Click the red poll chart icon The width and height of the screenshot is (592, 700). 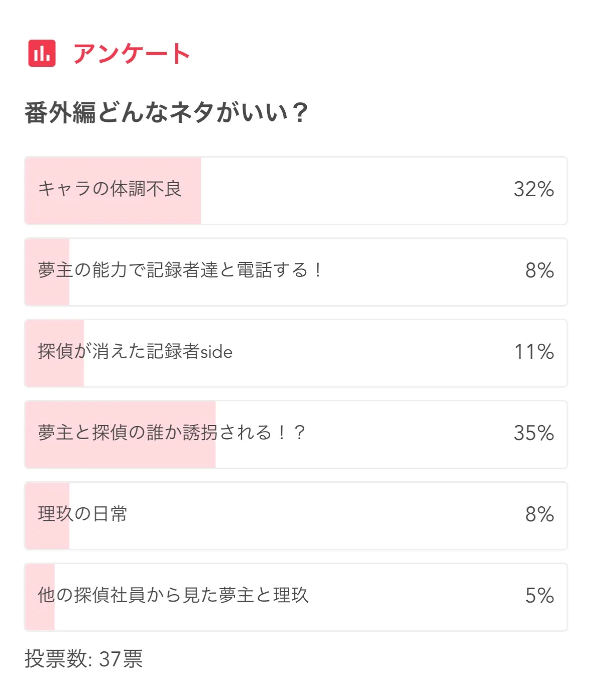pos(42,53)
